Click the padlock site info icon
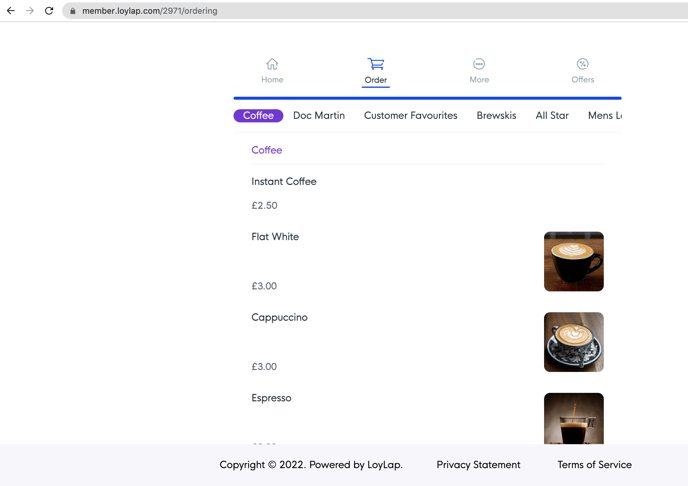Image resolution: width=688 pixels, height=486 pixels. [x=73, y=11]
